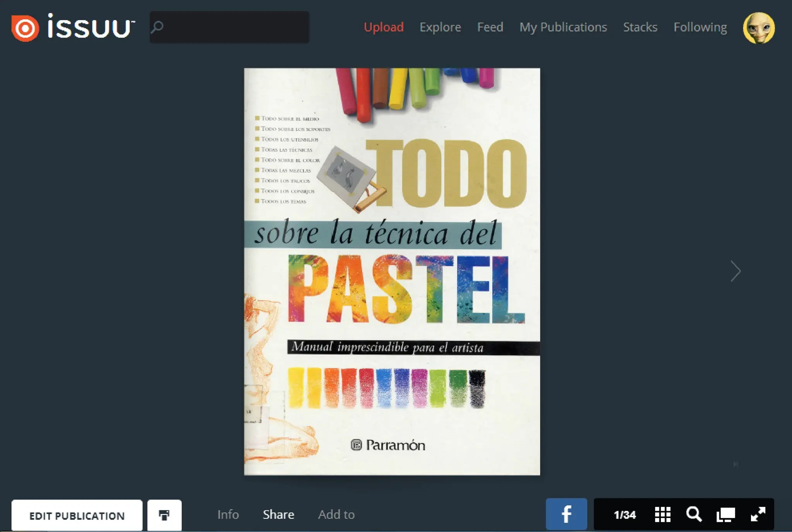The height and width of the screenshot is (532, 792).
Task: Click the Edit Publication button
Action: 77,515
